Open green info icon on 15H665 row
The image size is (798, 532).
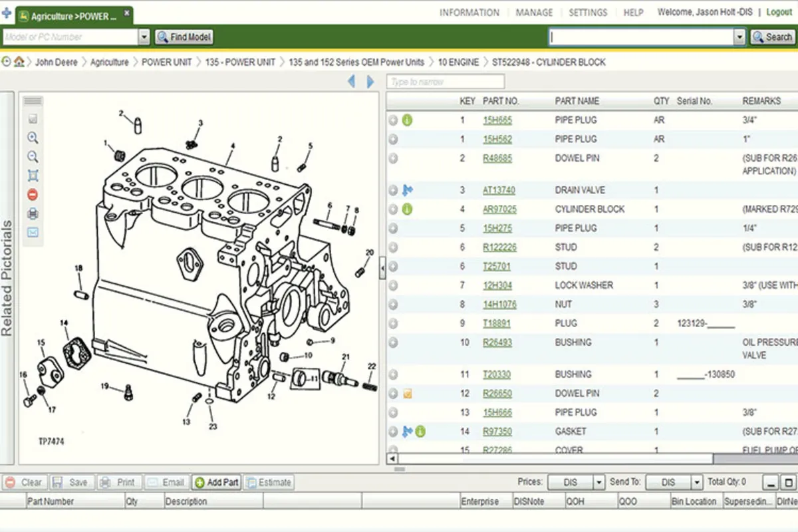[x=407, y=120]
